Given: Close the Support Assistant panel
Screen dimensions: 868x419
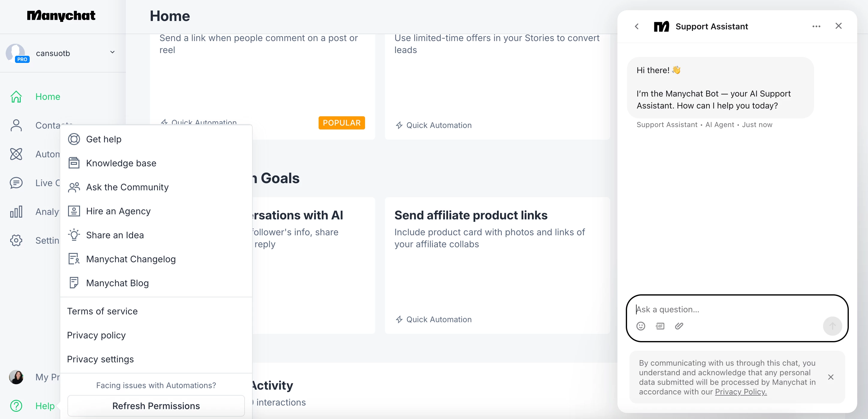Looking at the screenshot, I should pos(839,26).
